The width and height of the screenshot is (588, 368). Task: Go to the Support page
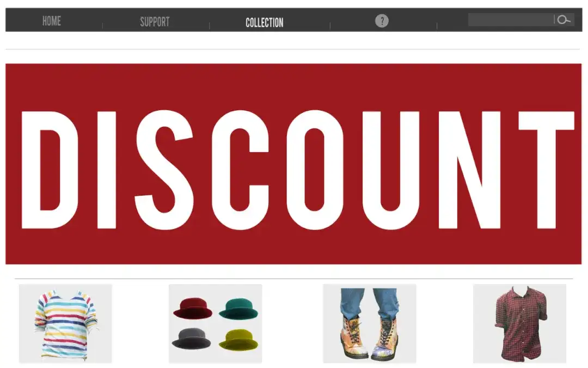[x=155, y=22]
